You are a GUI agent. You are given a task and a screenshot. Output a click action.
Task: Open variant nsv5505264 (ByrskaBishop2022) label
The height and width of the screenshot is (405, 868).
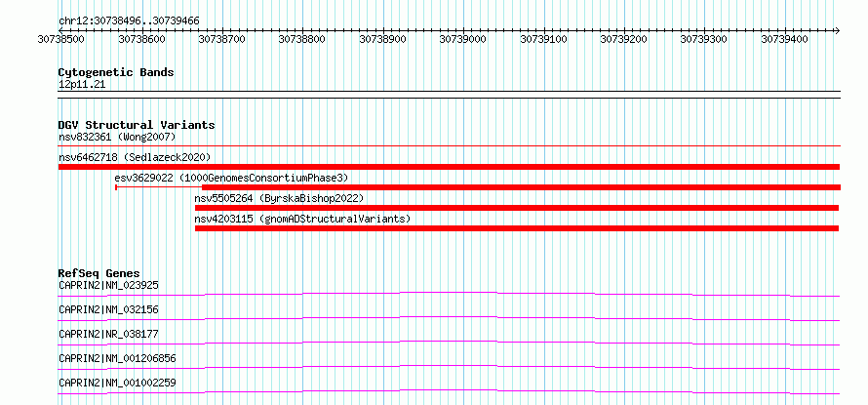[x=279, y=198]
